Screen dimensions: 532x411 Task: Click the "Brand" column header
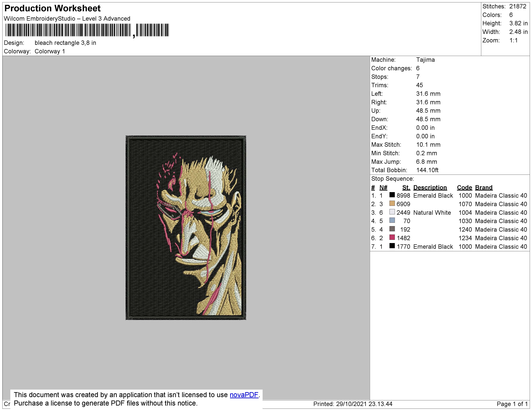483,187
